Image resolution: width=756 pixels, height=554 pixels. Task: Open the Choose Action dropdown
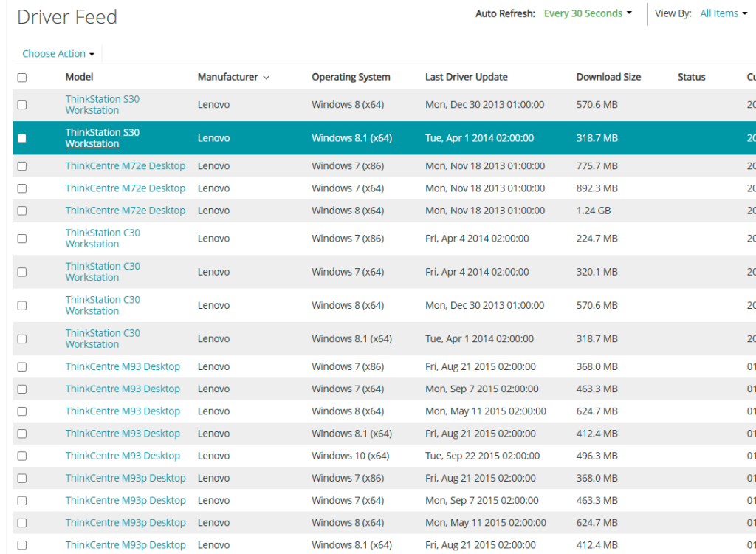click(58, 54)
